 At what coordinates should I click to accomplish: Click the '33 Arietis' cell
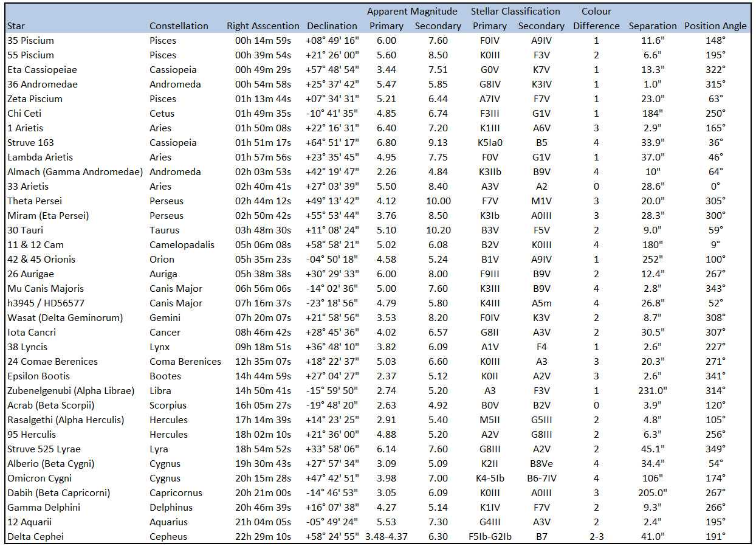coord(28,187)
